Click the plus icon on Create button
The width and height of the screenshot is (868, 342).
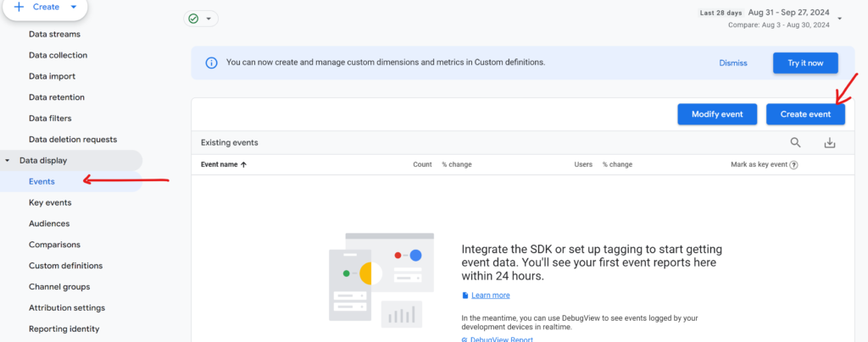(x=19, y=7)
